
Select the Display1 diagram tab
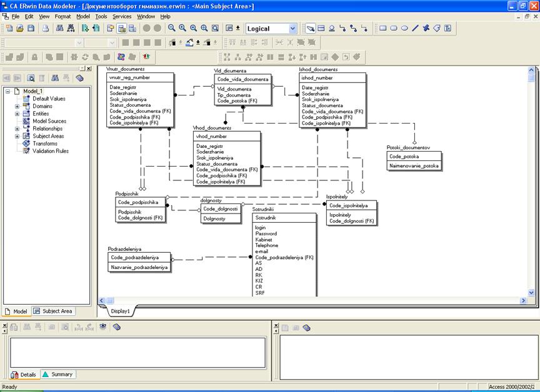(120, 311)
